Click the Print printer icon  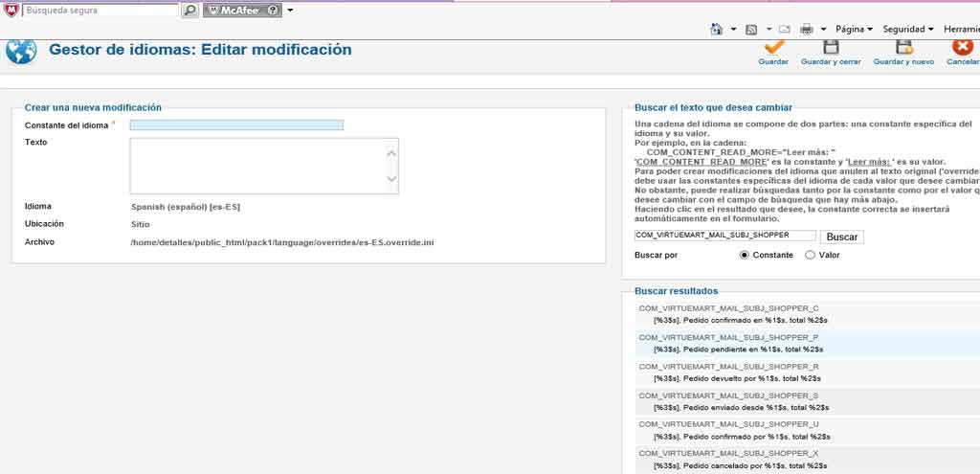point(807,30)
